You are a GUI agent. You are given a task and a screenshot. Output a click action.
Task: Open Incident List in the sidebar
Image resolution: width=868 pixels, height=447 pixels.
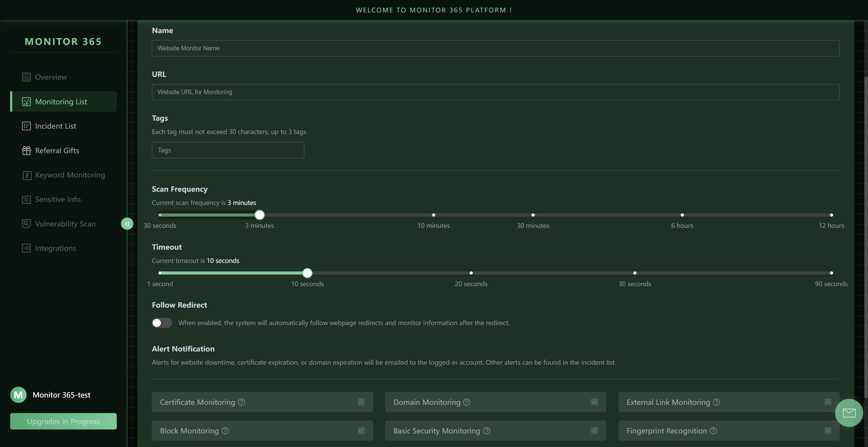coord(63,126)
